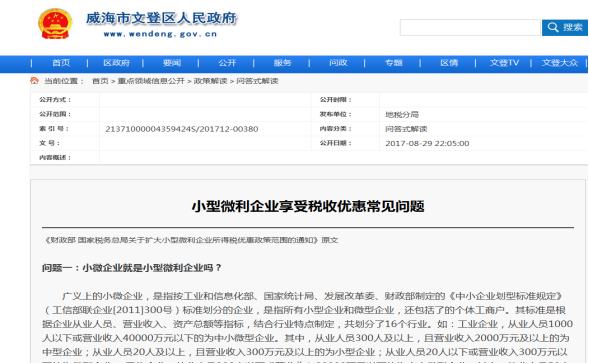Focus the site search input box
The height and width of the screenshot is (364, 589).
tap(470, 28)
